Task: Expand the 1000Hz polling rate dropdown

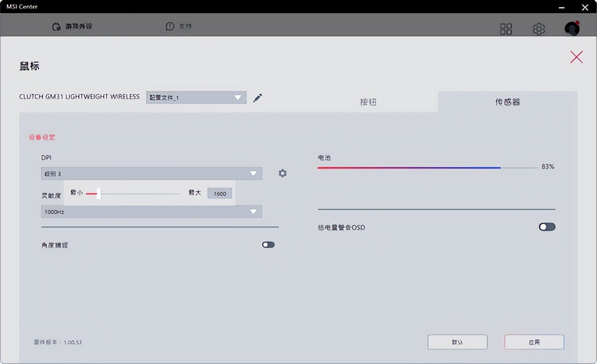Action: click(x=151, y=211)
